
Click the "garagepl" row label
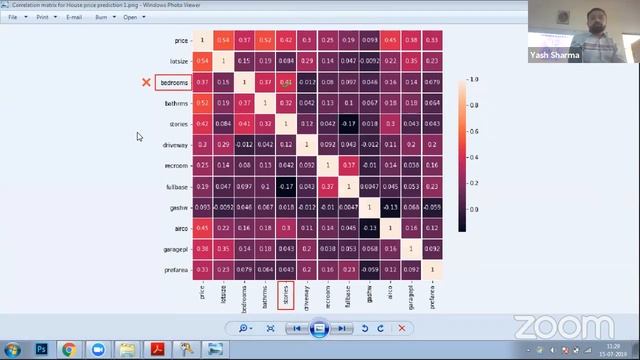176,249
